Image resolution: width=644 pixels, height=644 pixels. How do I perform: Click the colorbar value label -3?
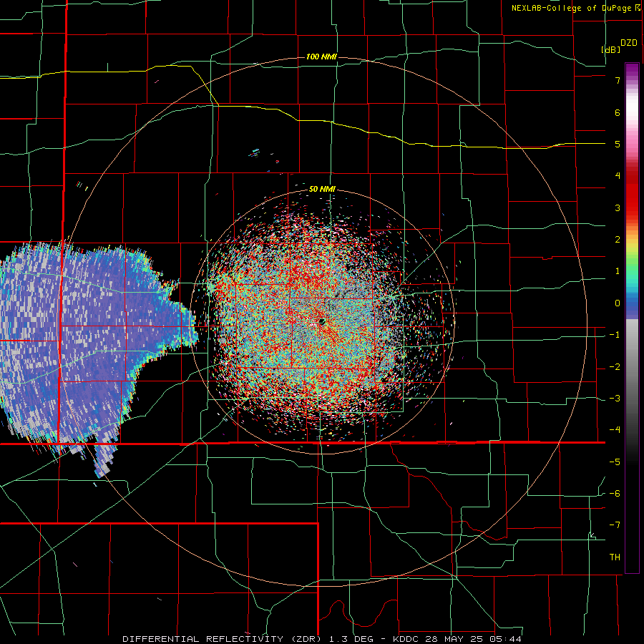pyautogui.click(x=615, y=399)
